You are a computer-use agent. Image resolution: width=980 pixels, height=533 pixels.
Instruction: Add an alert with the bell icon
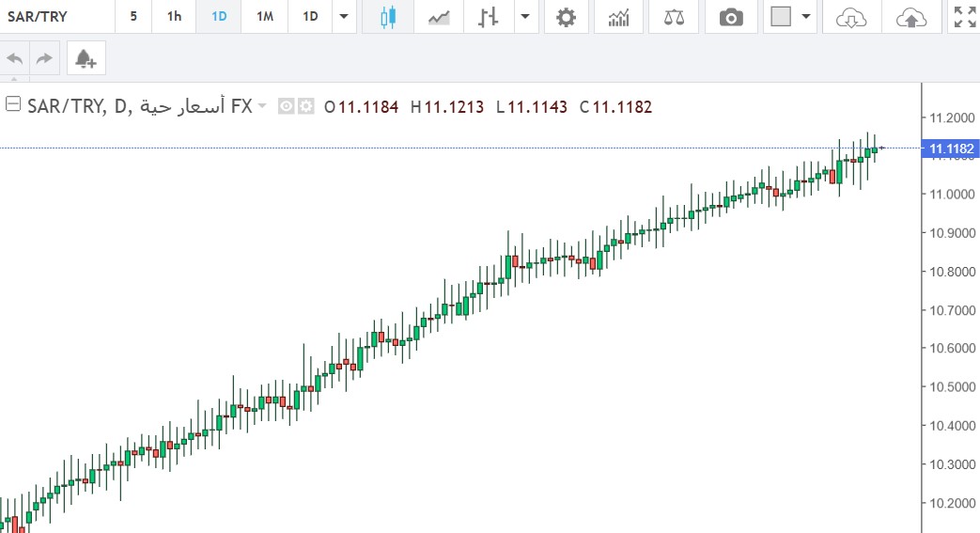click(86, 58)
